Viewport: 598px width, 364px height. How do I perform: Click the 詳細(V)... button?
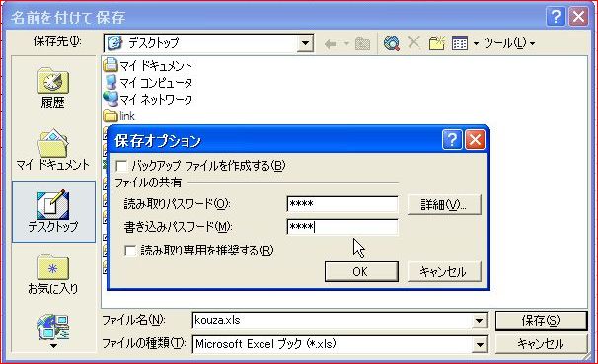pos(444,204)
